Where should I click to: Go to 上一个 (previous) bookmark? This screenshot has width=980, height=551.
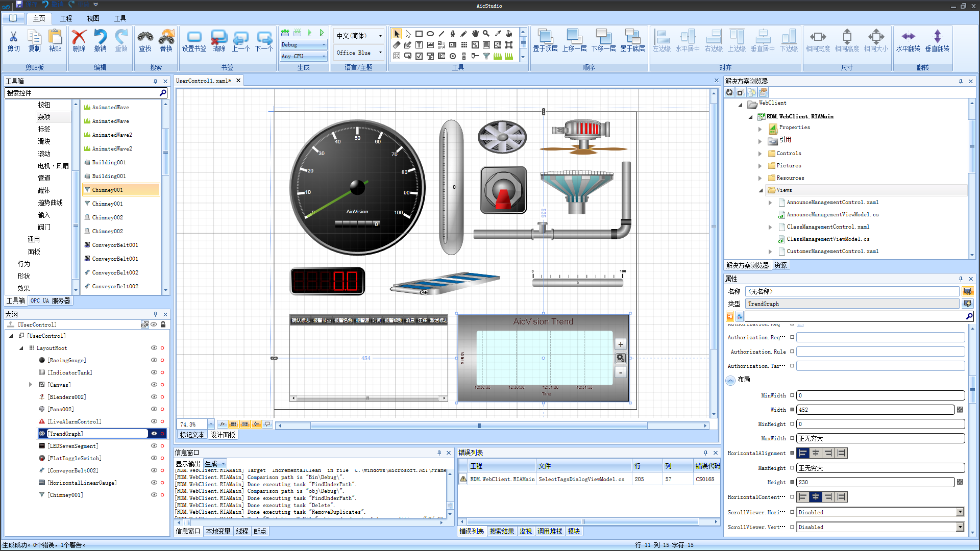click(241, 38)
